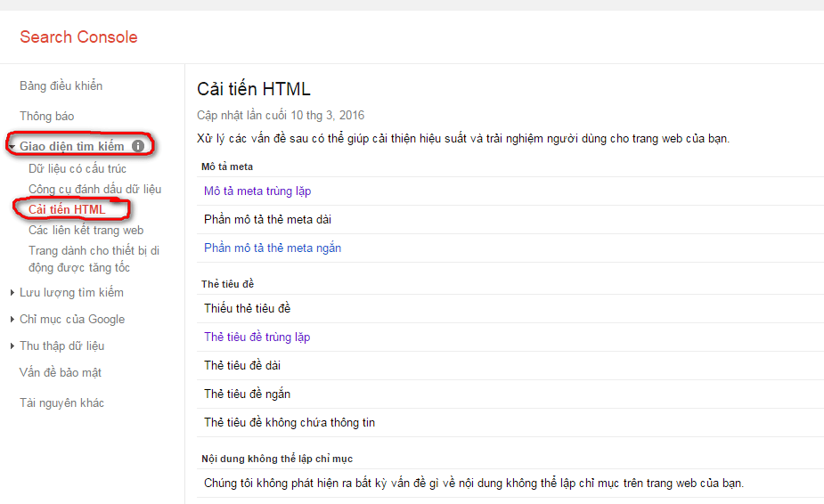This screenshot has height=504, width=824.
Task: Click the Mô tả meta section header
Action: click(x=227, y=167)
